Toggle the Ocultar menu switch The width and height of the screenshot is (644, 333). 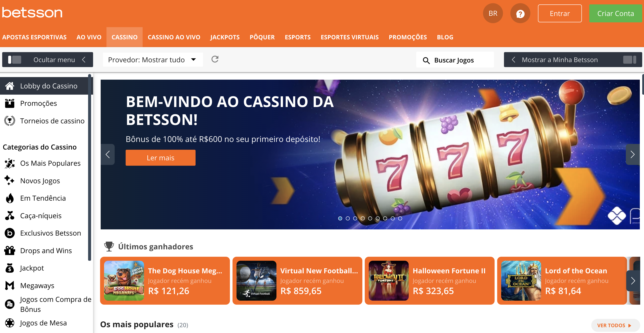coord(15,60)
